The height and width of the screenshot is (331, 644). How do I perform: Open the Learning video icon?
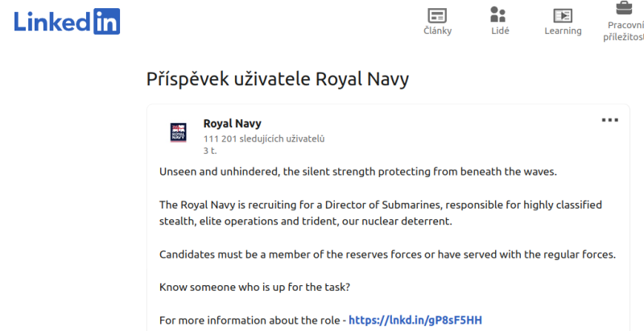click(x=563, y=15)
